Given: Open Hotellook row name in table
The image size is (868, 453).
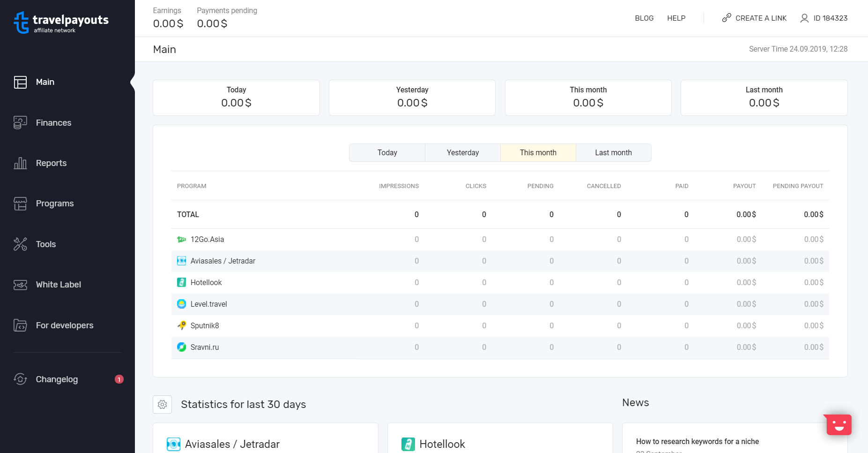Looking at the screenshot, I should pyautogui.click(x=206, y=282).
